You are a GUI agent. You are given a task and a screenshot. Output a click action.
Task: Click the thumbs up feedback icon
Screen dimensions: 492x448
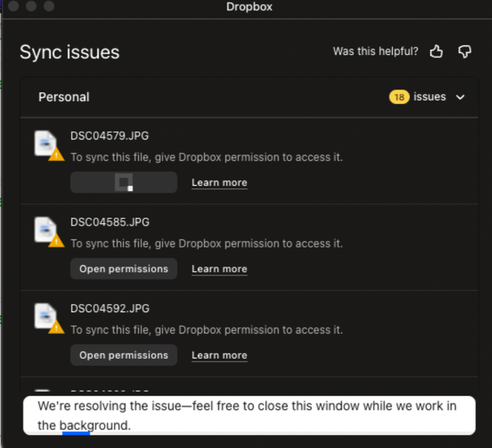coord(437,52)
